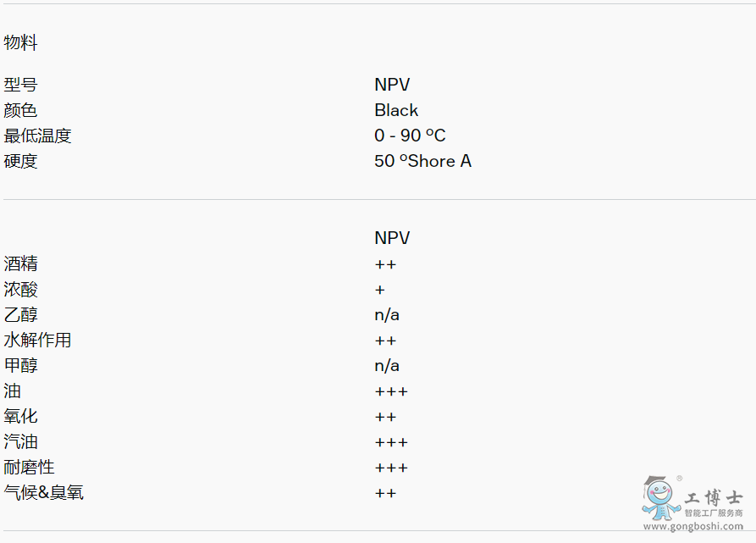The image size is (756, 543).
Task: Click the 乙醇 n/a value
Action: [x=387, y=315]
